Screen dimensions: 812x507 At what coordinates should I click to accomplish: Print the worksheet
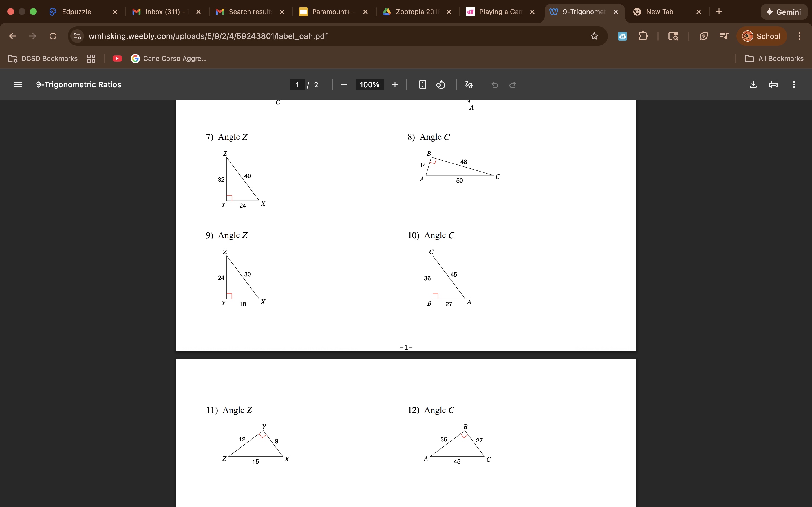pyautogui.click(x=773, y=84)
